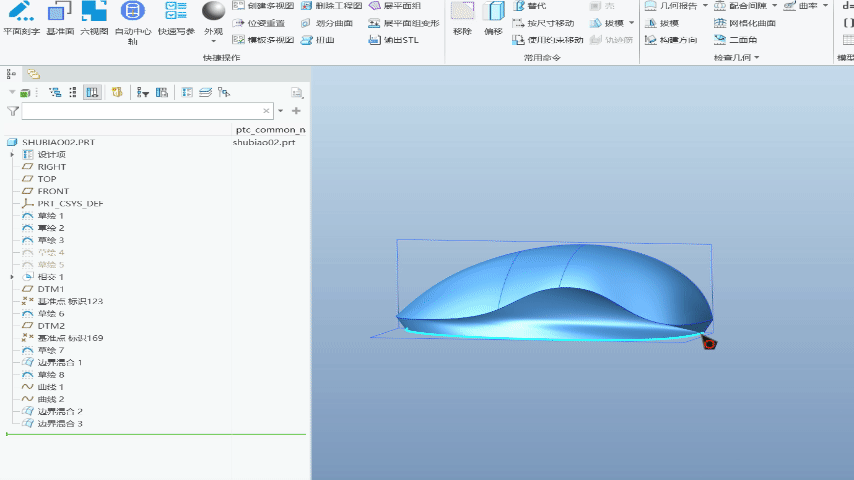
Task: Select 草绘 1 in the model tree
Action: 42,216
